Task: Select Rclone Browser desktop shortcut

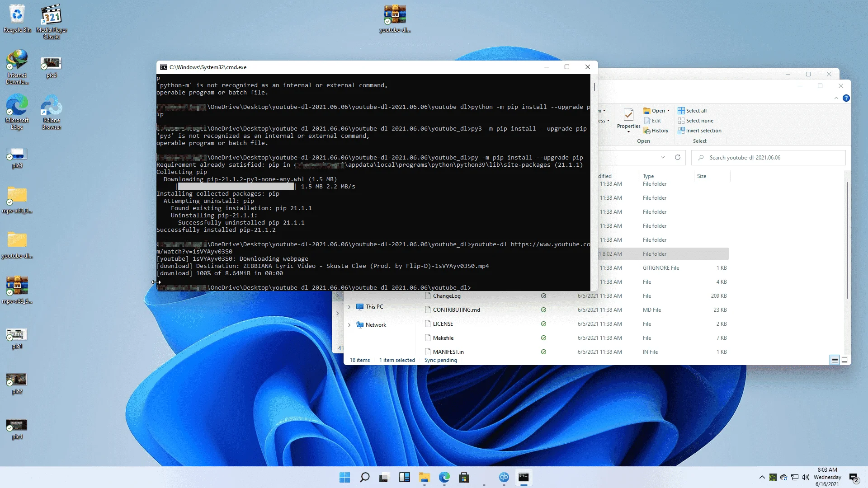Action: pos(52,112)
